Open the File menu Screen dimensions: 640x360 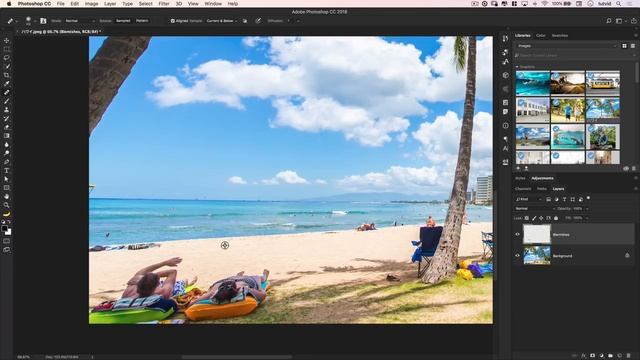click(61, 4)
